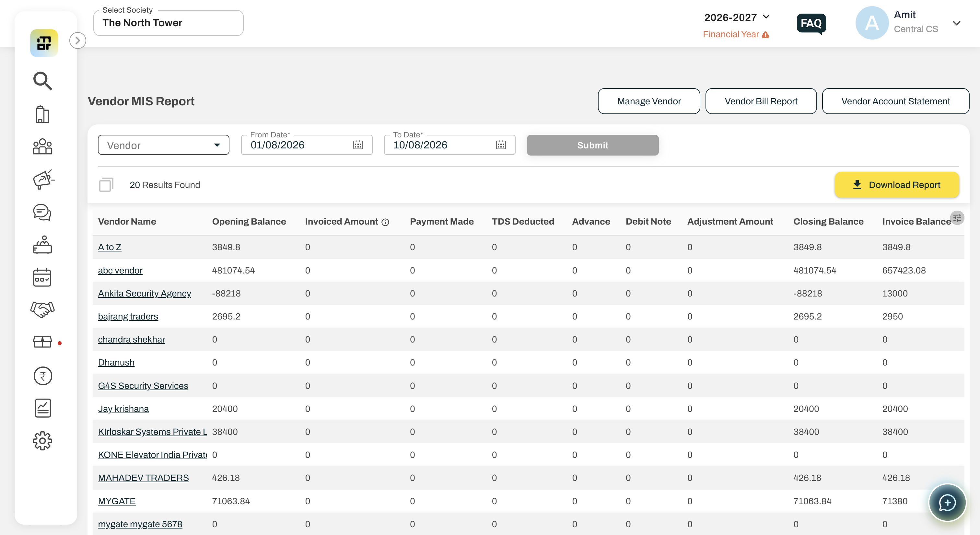Click the From Date input field
980x535 pixels.
pos(307,145)
